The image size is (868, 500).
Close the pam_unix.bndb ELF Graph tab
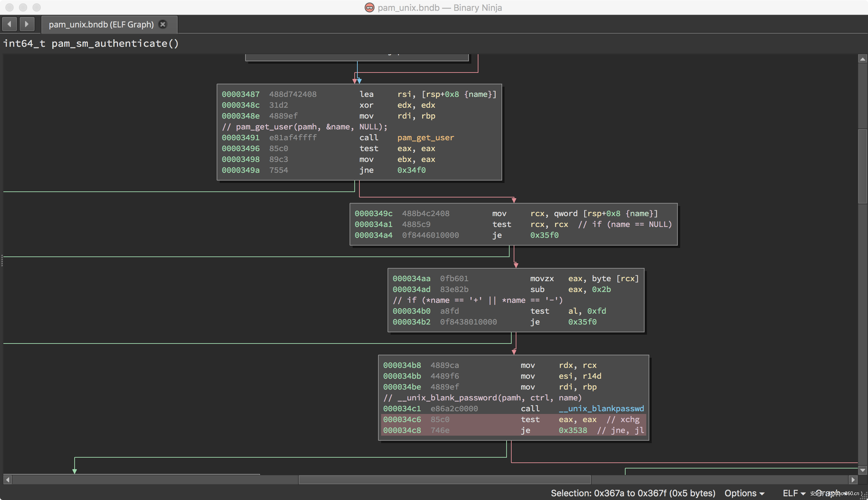click(163, 24)
